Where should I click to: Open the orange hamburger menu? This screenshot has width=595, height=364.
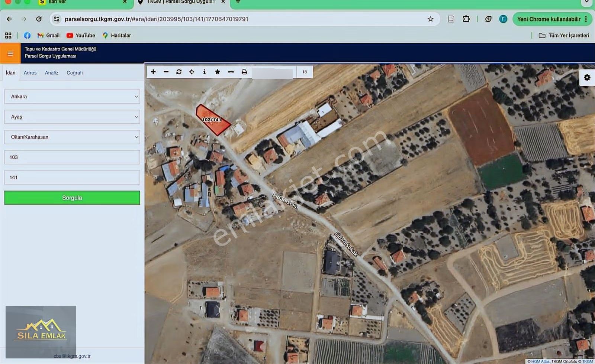[10, 53]
